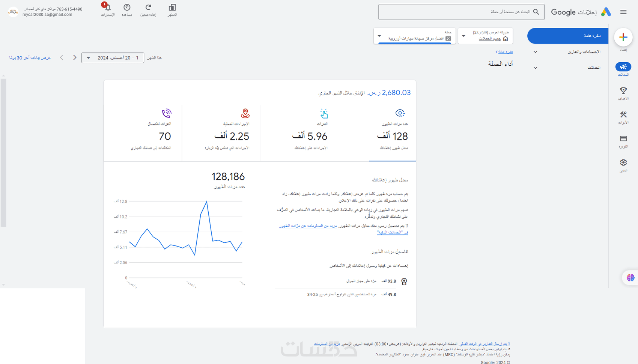The width and height of the screenshot is (638, 364).
Task: Open the Help (مساعدة) icon
Action: [127, 8]
